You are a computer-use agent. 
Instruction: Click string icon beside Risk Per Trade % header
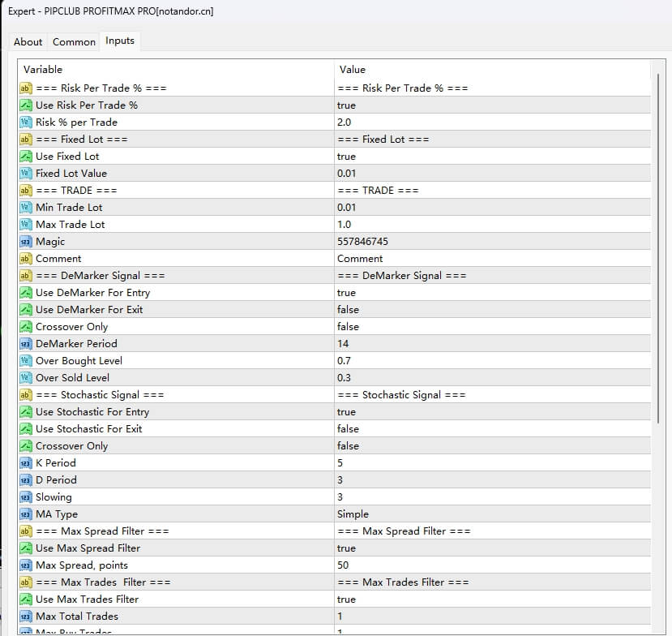[x=26, y=88]
